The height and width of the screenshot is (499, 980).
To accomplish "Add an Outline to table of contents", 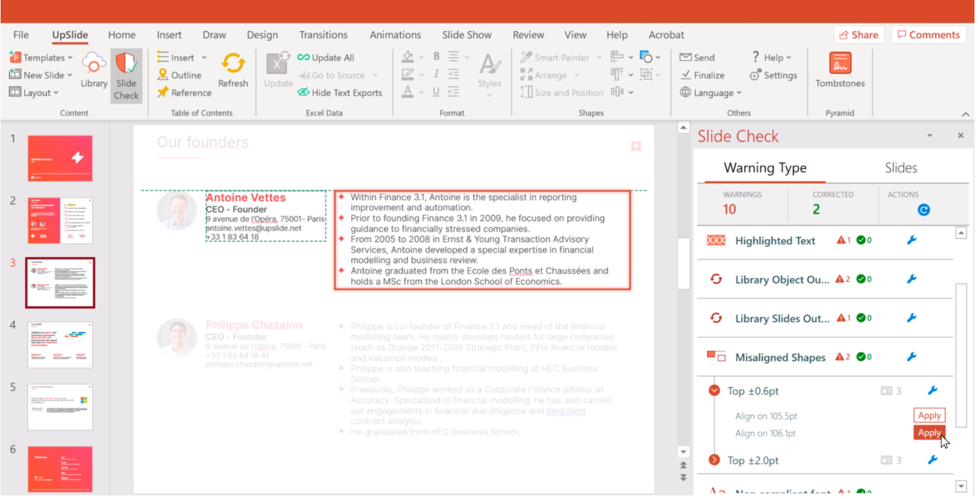I will click(x=179, y=75).
